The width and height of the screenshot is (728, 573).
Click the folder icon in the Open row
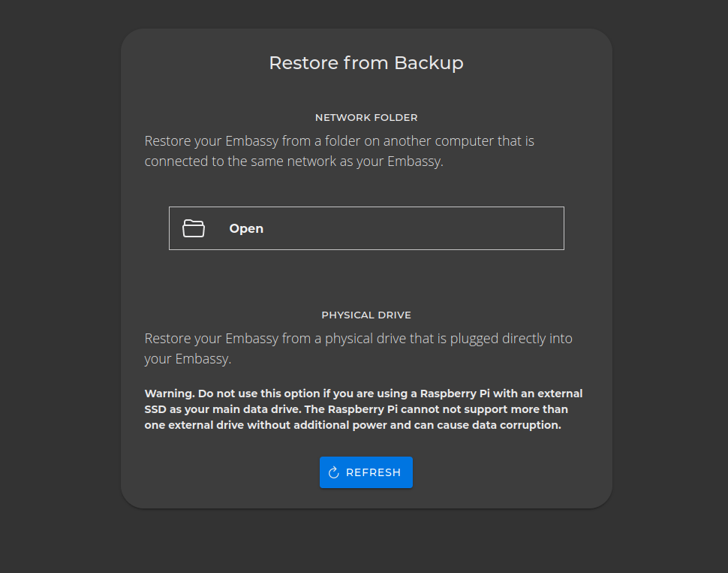click(x=194, y=228)
